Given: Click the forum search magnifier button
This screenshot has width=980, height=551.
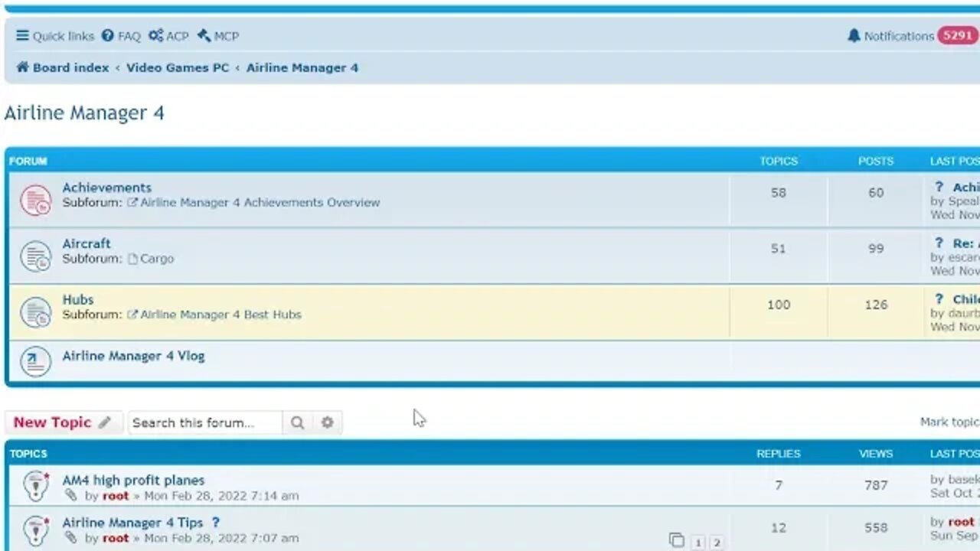Looking at the screenshot, I should click(x=297, y=422).
